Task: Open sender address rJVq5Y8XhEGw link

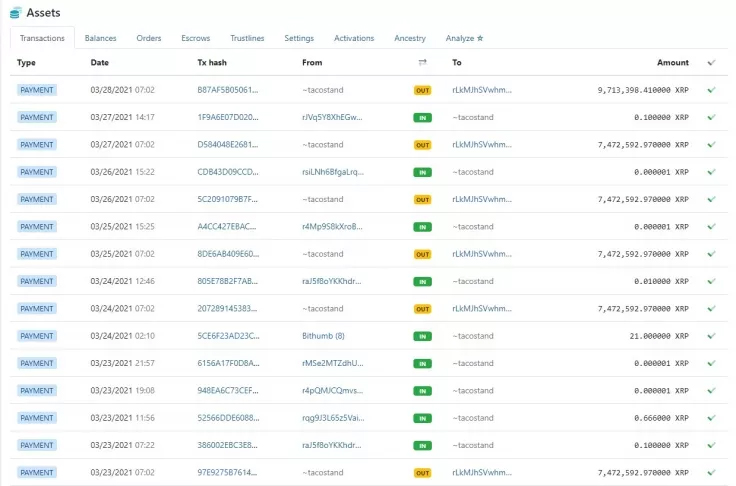Action: tap(332, 117)
